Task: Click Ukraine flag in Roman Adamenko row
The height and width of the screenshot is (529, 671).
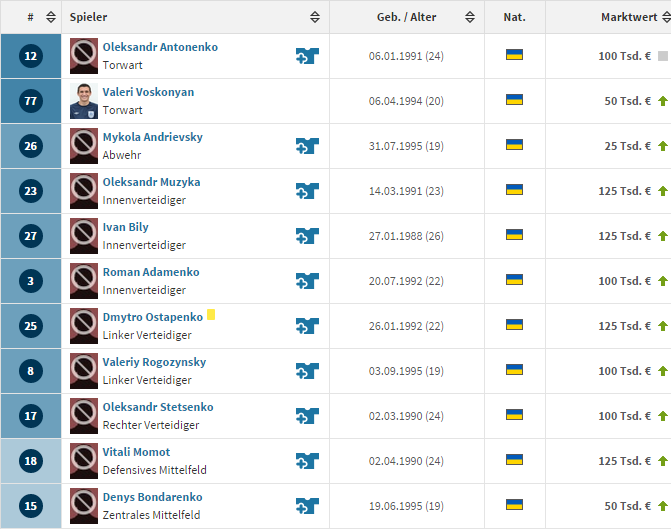Action: click(x=515, y=280)
